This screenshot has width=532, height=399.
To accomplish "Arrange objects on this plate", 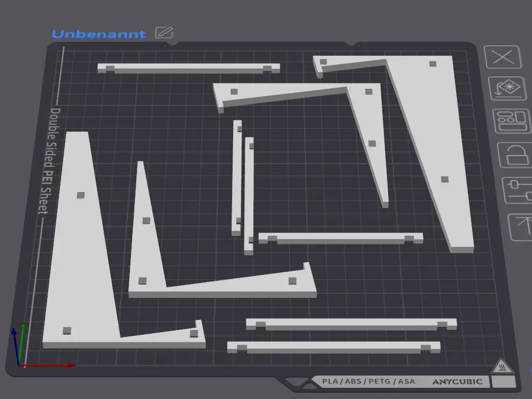I will (512, 121).
